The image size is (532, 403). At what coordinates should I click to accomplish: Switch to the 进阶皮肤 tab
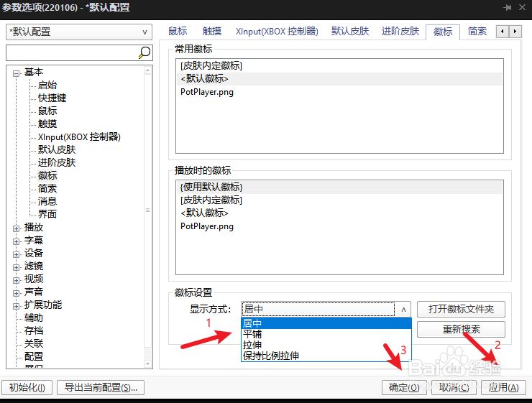[x=400, y=31]
